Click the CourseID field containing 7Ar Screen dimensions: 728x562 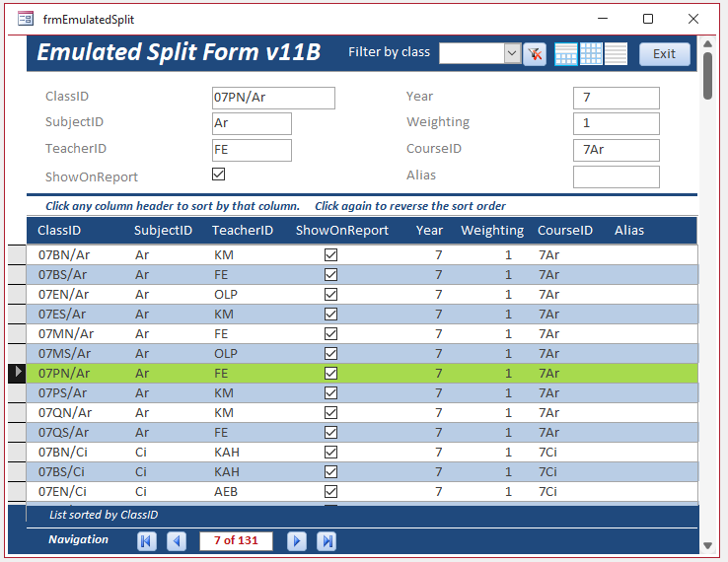pyautogui.click(x=617, y=150)
